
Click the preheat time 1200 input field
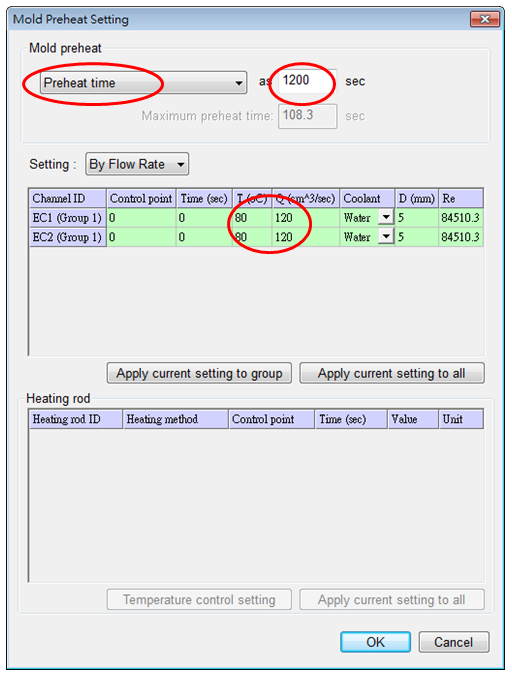point(307,81)
